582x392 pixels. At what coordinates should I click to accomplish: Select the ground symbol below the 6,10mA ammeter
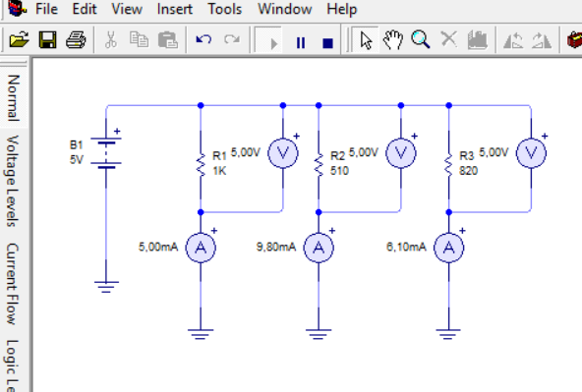coord(448,334)
